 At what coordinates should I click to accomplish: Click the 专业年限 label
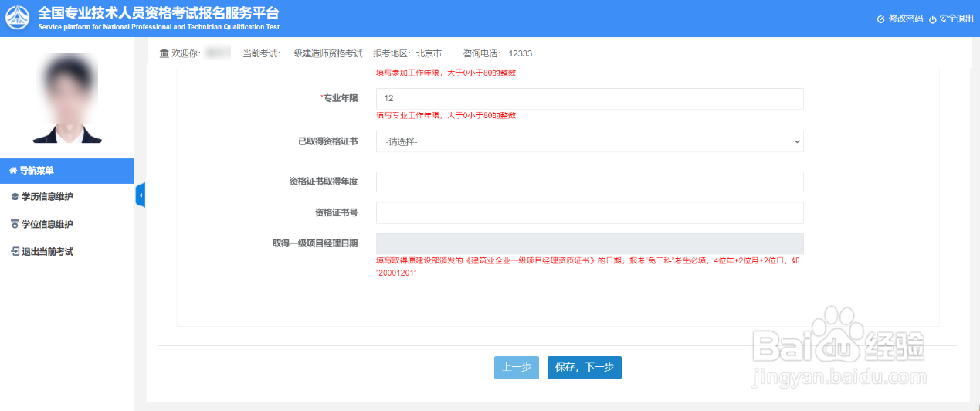pos(339,99)
